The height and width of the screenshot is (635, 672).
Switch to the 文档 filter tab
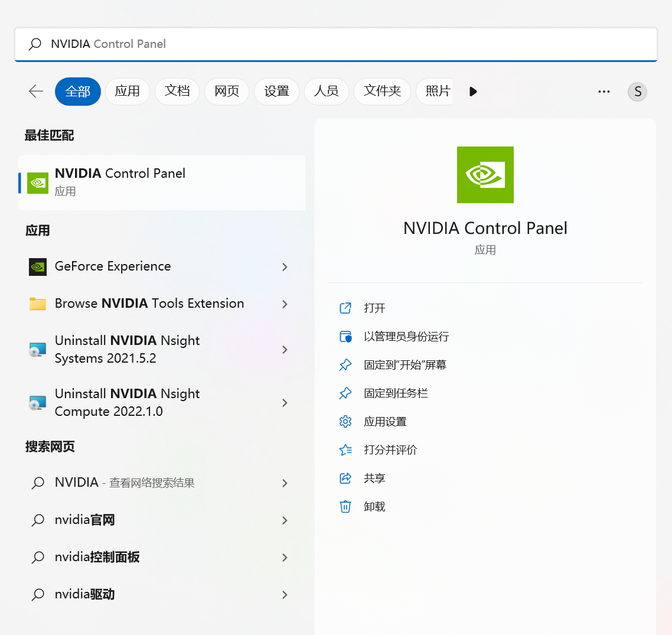coord(177,92)
